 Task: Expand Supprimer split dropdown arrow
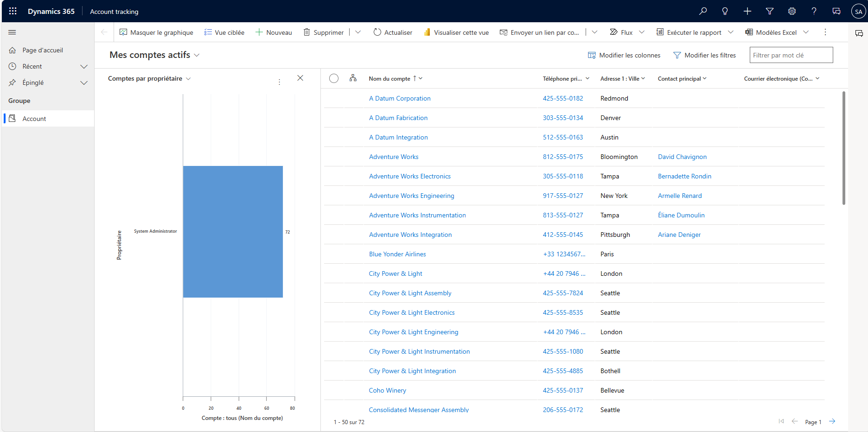click(358, 32)
